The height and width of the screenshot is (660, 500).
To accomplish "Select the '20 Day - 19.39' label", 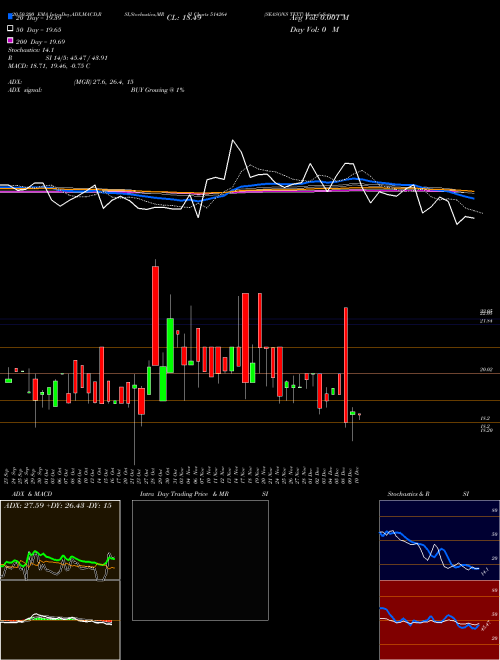I will 38,18.
